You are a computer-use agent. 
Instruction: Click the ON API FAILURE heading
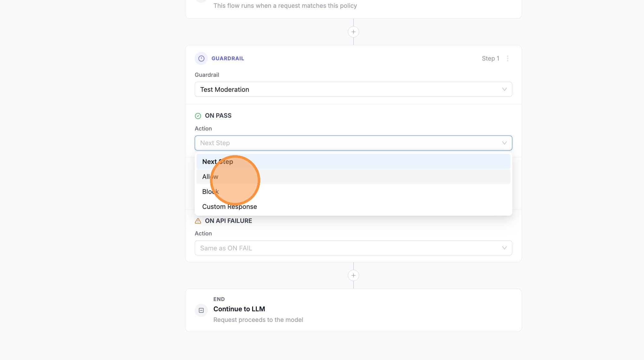click(228, 221)
